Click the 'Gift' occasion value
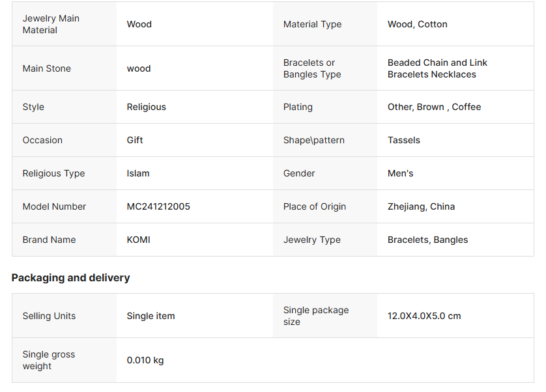 coord(135,140)
